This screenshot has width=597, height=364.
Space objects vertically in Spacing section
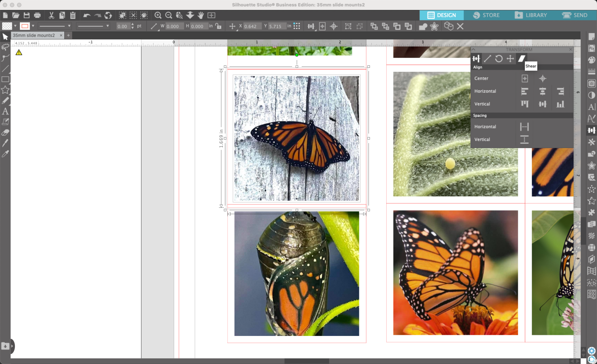[524, 140]
